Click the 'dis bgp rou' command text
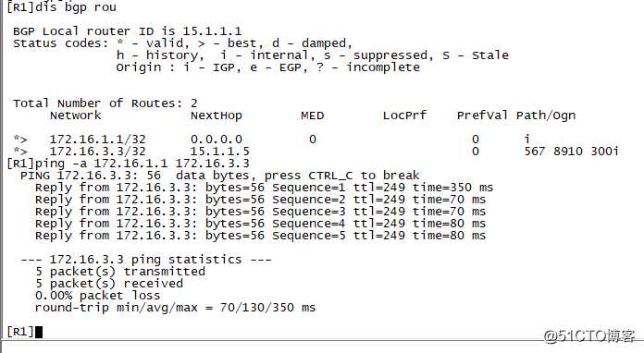This screenshot has height=353, width=644. pyautogui.click(x=76, y=7)
